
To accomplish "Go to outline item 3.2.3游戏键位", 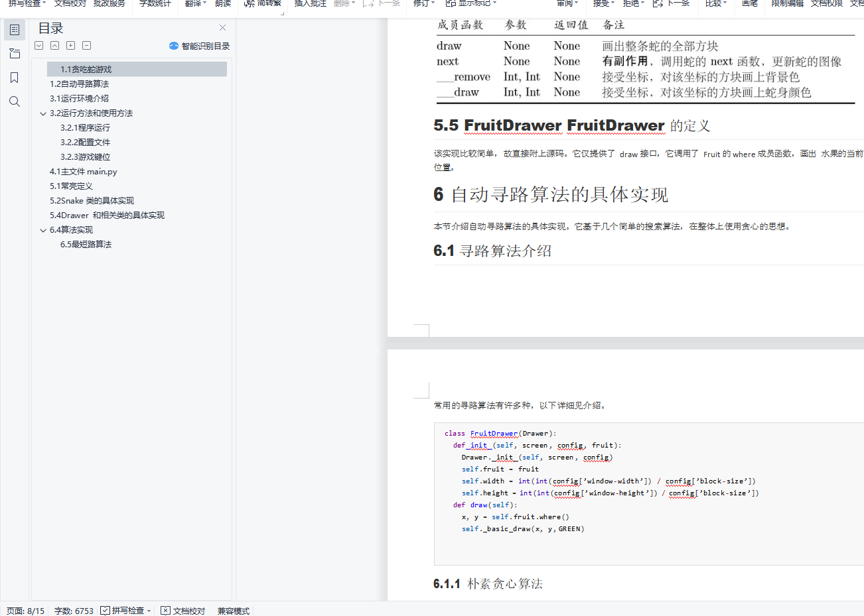I will click(85, 156).
